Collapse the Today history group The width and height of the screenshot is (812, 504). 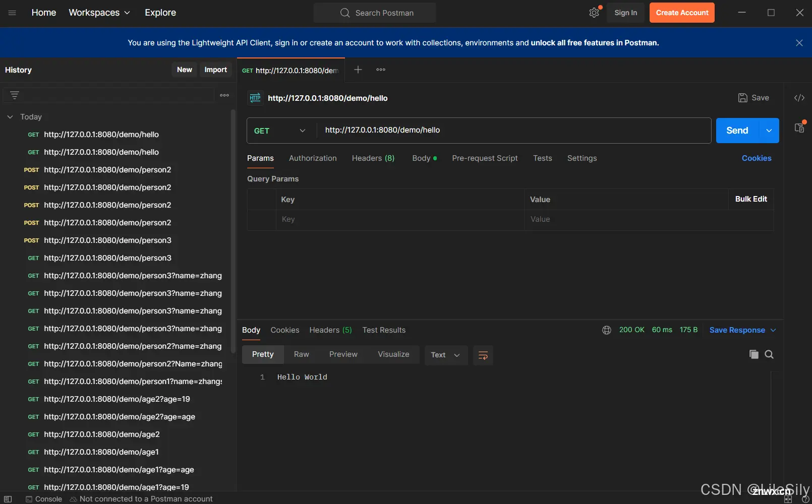tap(10, 117)
